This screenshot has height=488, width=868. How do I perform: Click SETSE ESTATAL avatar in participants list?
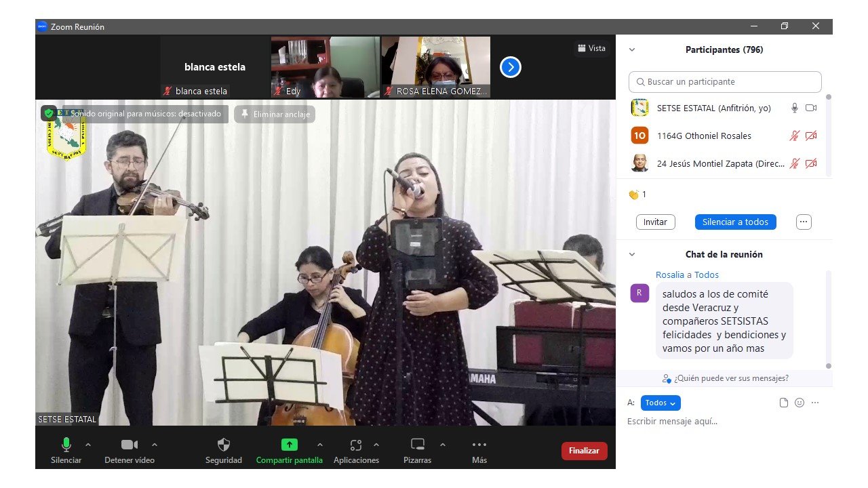[x=639, y=108]
